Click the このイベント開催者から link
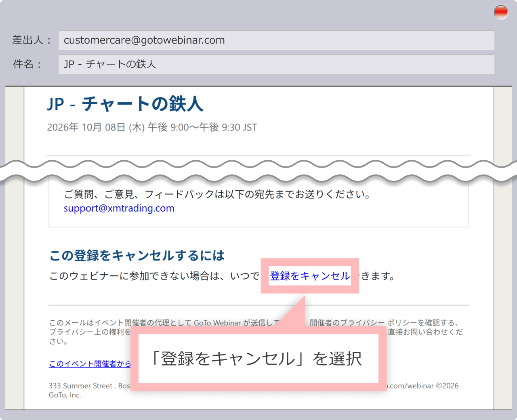Image resolution: width=517 pixels, height=420 pixels. [90, 364]
